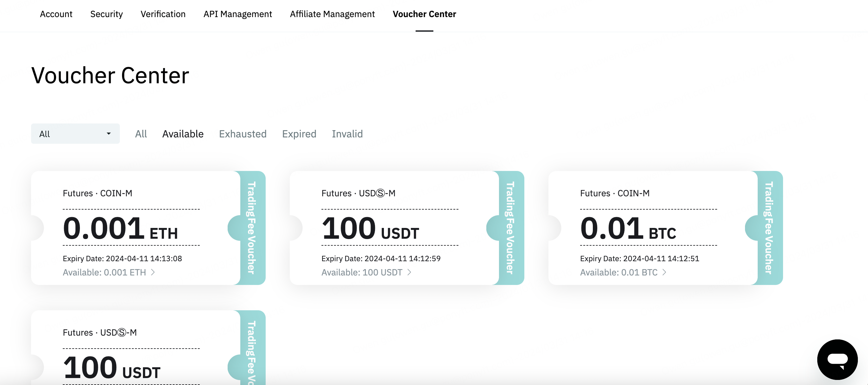The height and width of the screenshot is (385, 868).
Task: Open the Verification tab
Action: pos(163,14)
